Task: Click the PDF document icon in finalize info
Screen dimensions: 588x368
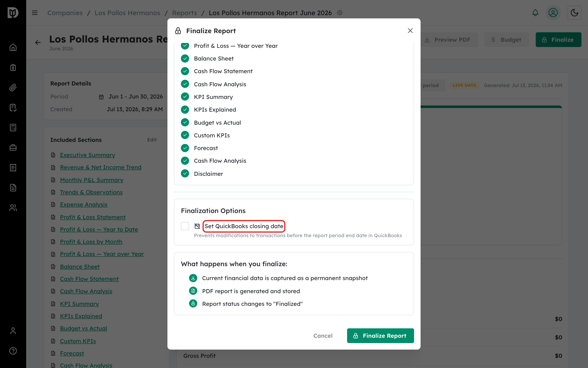Action: pos(193,291)
